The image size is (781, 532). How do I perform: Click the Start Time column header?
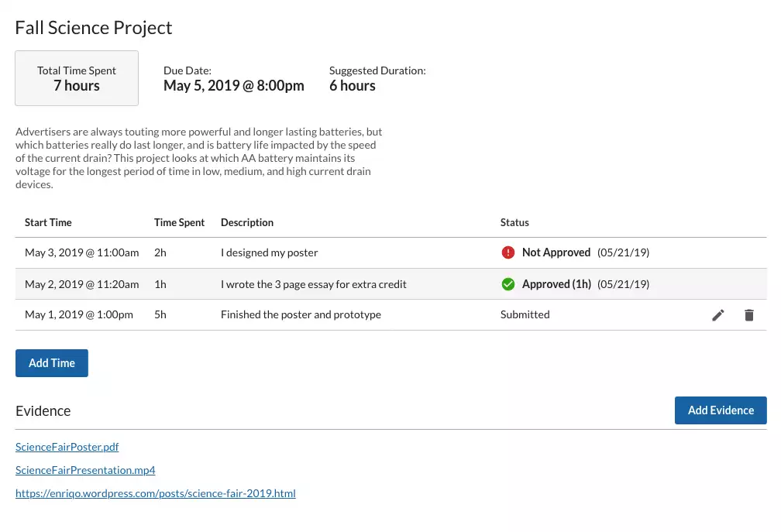48,222
